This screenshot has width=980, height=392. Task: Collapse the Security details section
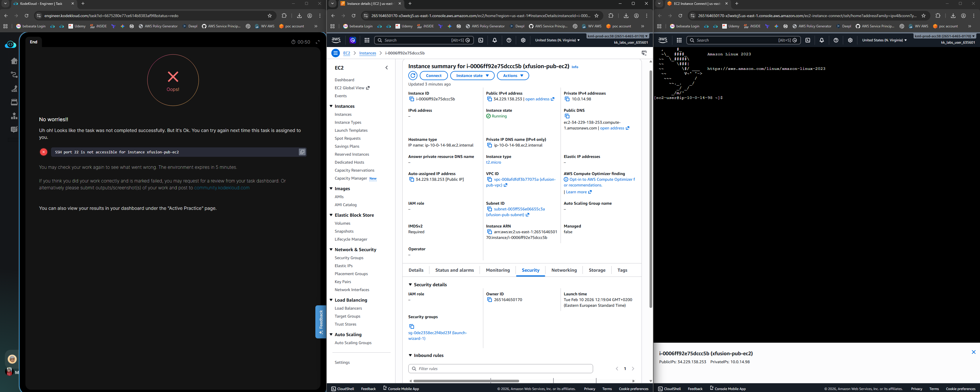(x=410, y=285)
